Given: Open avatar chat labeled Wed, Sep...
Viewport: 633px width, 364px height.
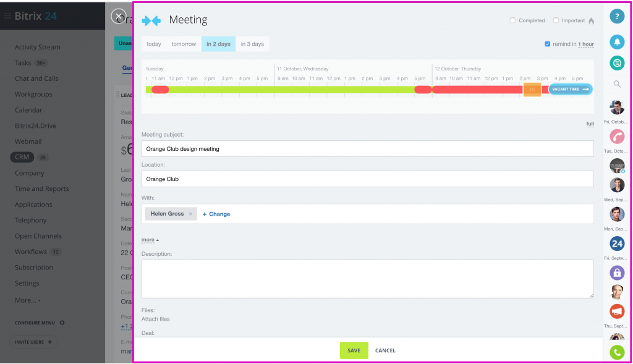Looking at the screenshot, I should point(616,185).
